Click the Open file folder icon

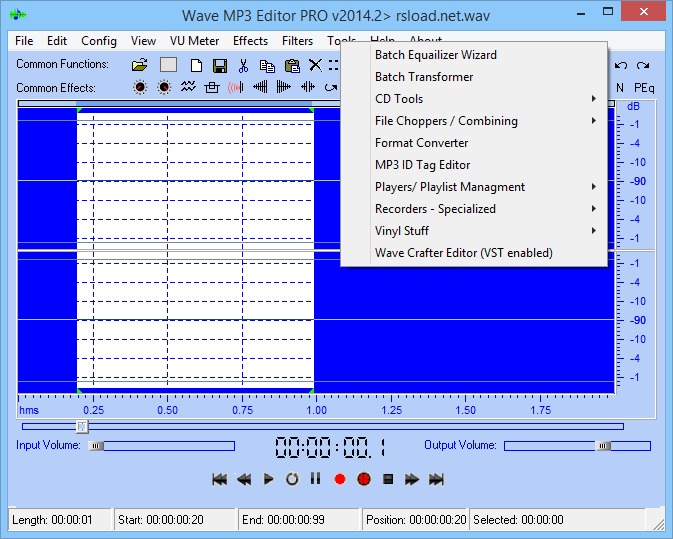pyautogui.click(x=139, y=65)
